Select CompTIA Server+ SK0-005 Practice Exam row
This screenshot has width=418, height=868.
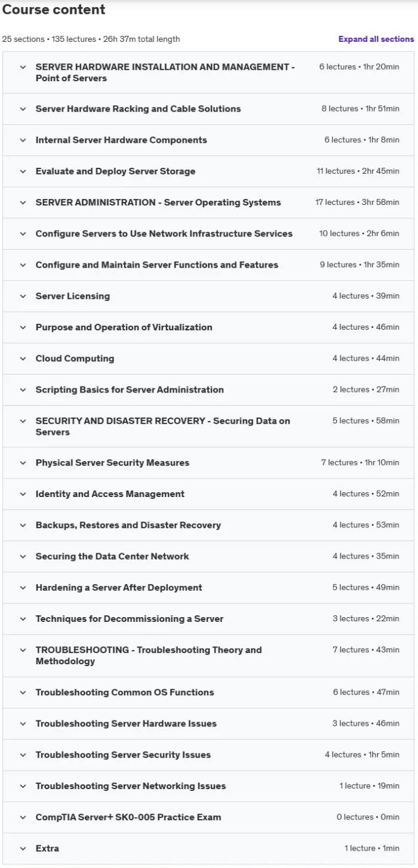click(208, 817)
